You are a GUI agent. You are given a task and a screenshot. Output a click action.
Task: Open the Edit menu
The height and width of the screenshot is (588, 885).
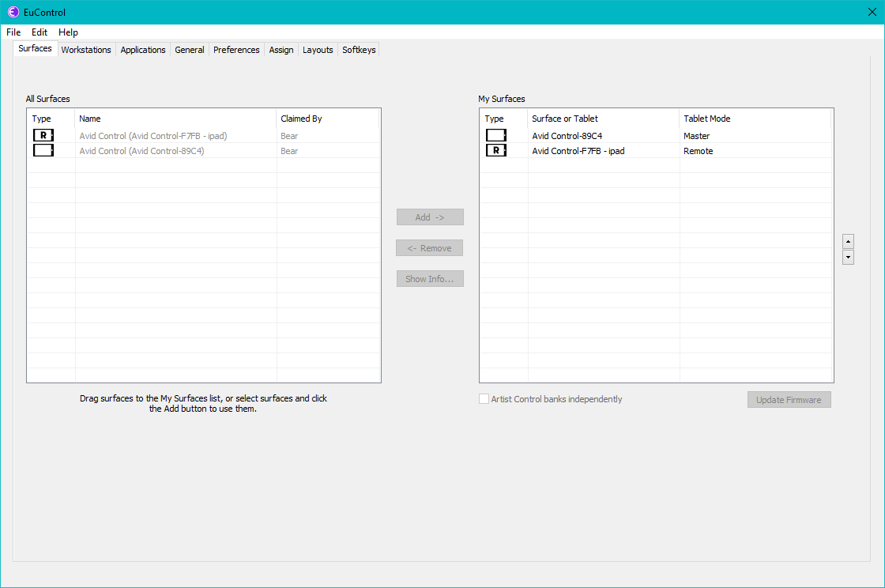pyautogui.click(x=40, y=32)
